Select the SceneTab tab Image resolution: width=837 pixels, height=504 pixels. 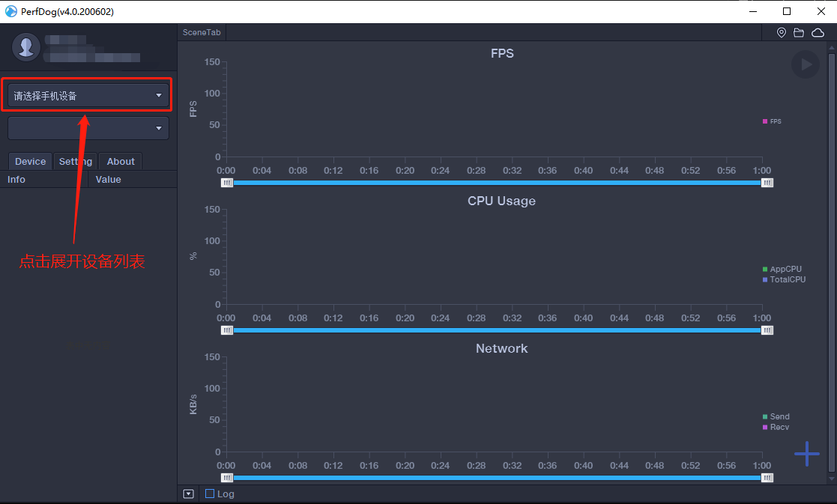(202, 32)
